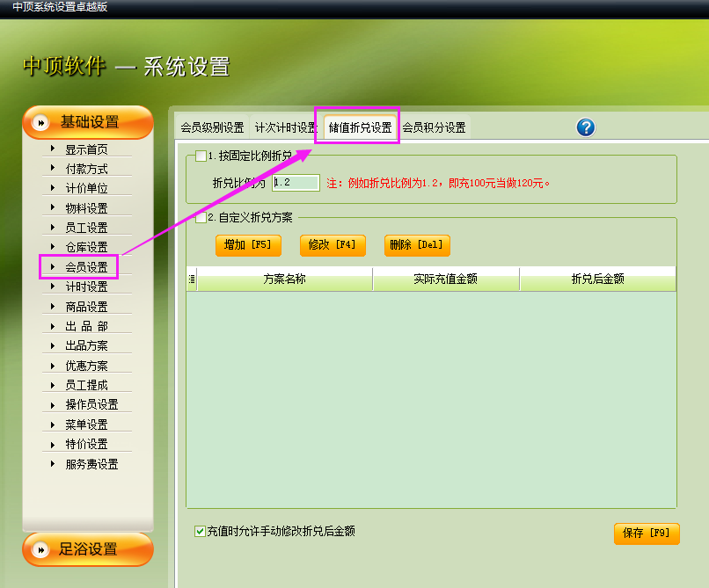
Task: Expand arrow beside 商品设置
Action: tap(53, 306)
